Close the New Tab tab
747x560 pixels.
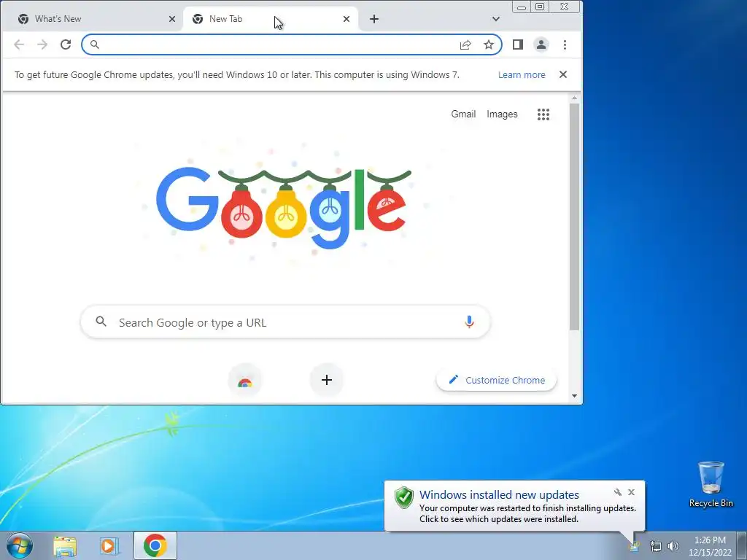(x=347, y=19)
